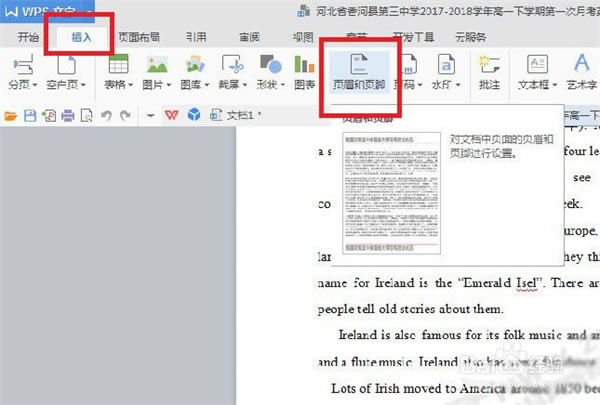Click the export to PDF icon
This screenshot has width=600, height=405.
(x=49, y=115)
